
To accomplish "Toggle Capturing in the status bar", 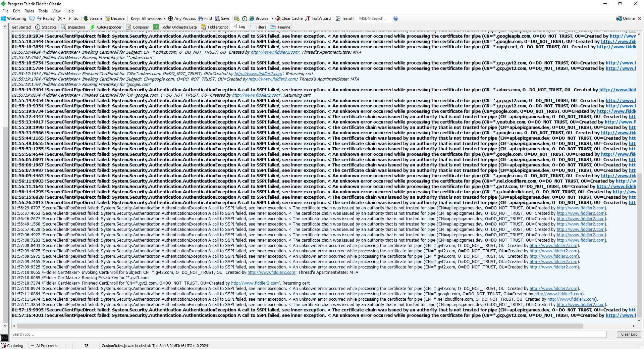I will coord(12,346).
